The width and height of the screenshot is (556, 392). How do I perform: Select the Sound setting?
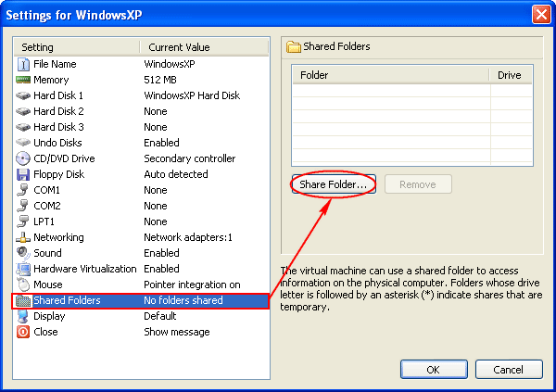[141, 253]
